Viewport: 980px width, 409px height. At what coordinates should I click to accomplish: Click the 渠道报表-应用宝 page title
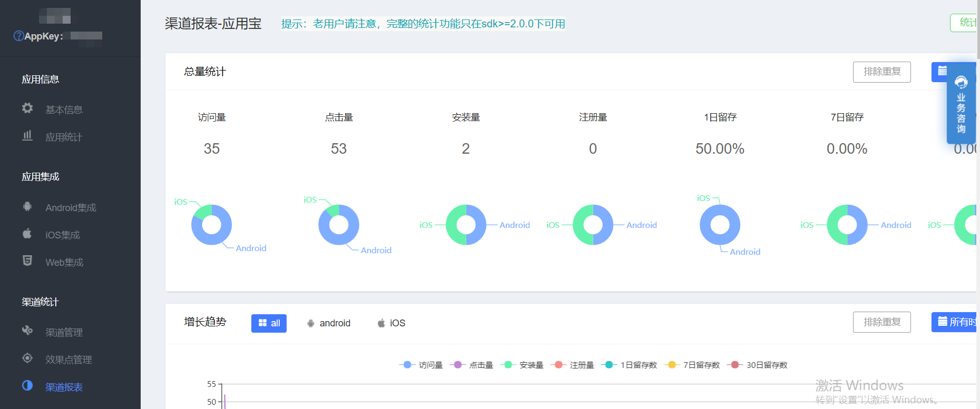pos(213,24)
